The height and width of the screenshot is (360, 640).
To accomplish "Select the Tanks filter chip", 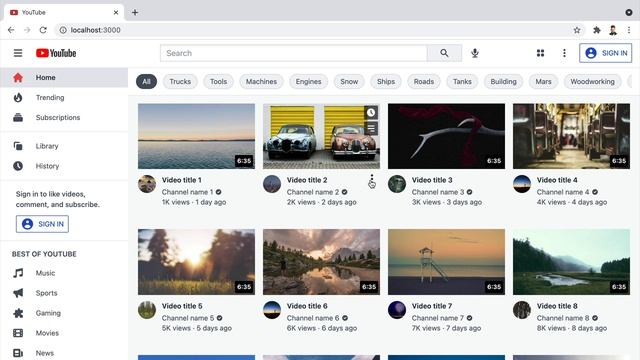I will [x=462, y=82].
